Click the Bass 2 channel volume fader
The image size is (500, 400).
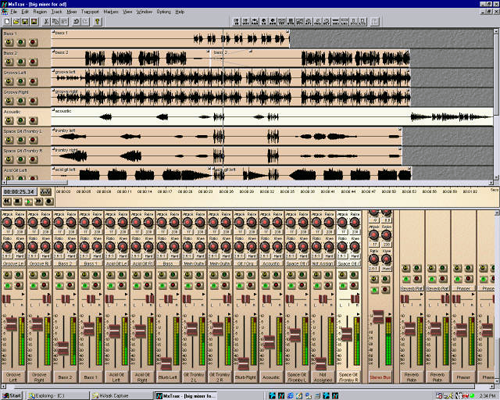63,348
